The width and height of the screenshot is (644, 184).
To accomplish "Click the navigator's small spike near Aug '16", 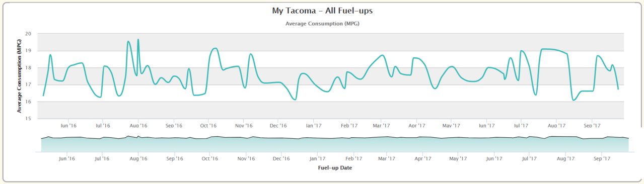I will click(x=138, y=136).
